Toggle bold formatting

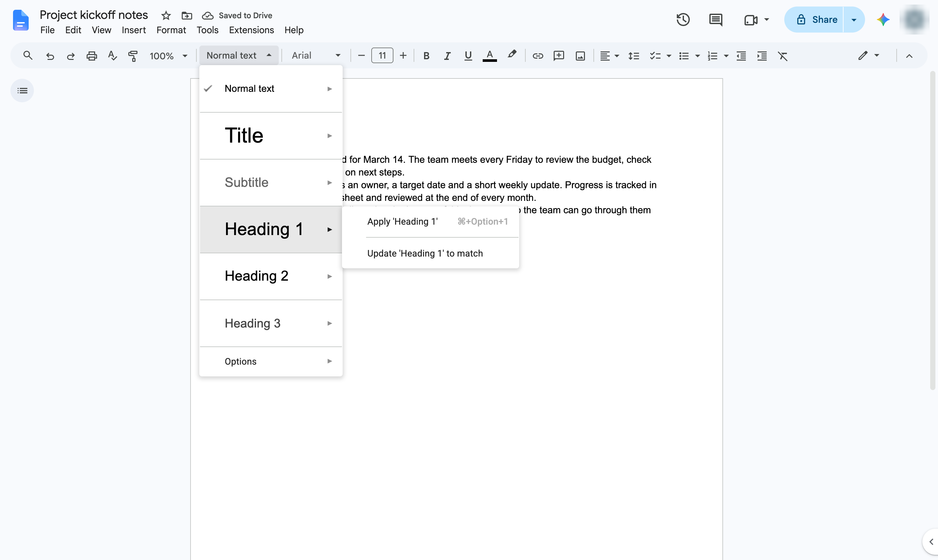(426, 56)
